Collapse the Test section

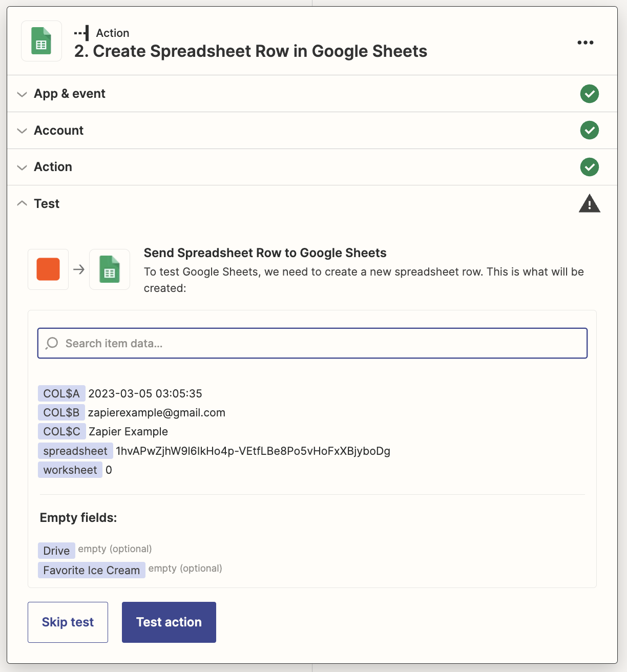pos(22,203)
